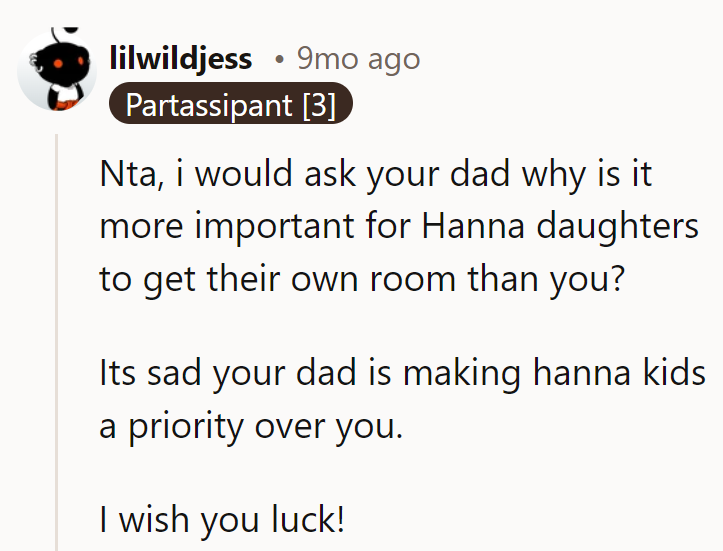
Task: Click the line beginning "Its sad your dad"
Action: (403, 373)
